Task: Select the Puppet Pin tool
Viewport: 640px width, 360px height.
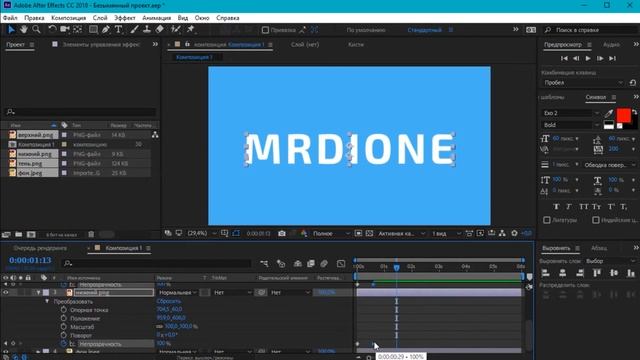Action: tap(190, 29)
